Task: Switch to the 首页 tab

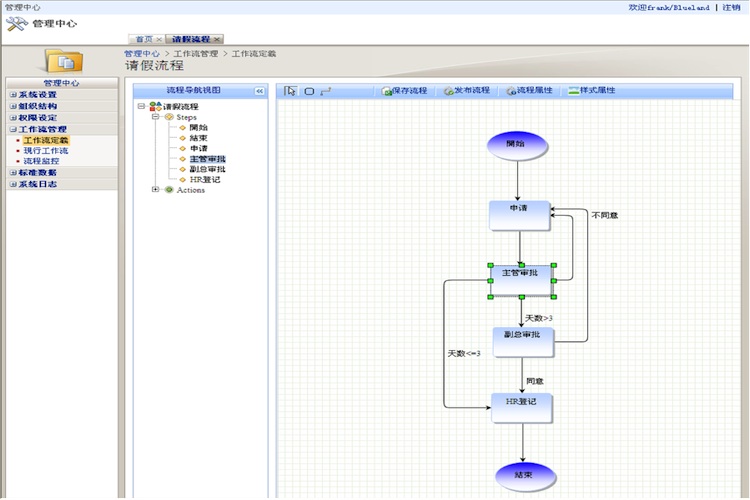Action: click(x=144, y=39)
